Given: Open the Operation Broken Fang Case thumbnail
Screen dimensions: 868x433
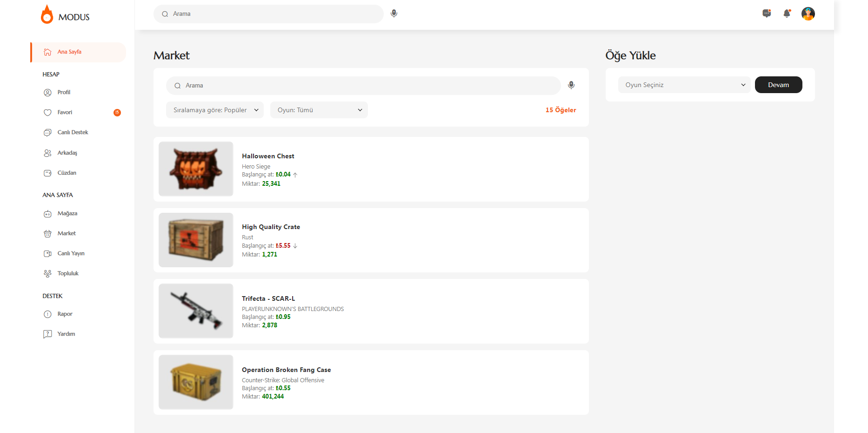Looking at the screenshot, I should (x=196, y=382).
